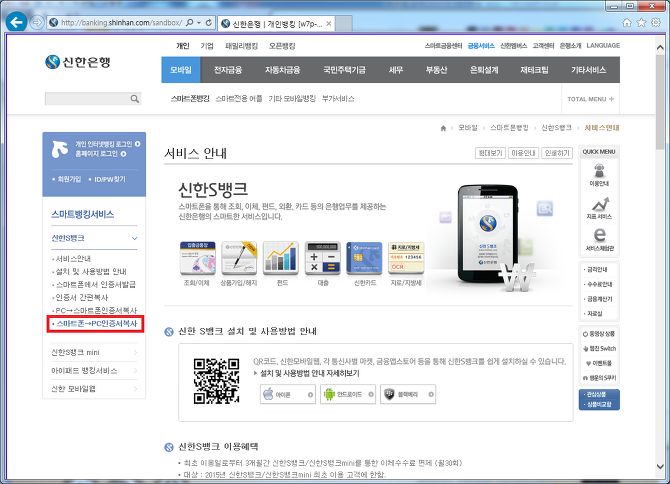Open the LANGUAGE selector
Viewport: 670px width, 484px height.
(x=603, y=46)
